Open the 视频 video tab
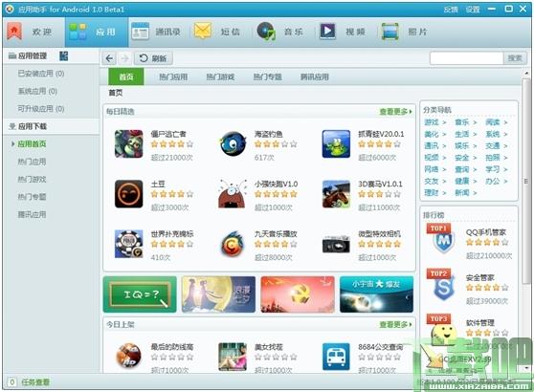The height and width of the screenshot is (392, 534). pos(343,32)
